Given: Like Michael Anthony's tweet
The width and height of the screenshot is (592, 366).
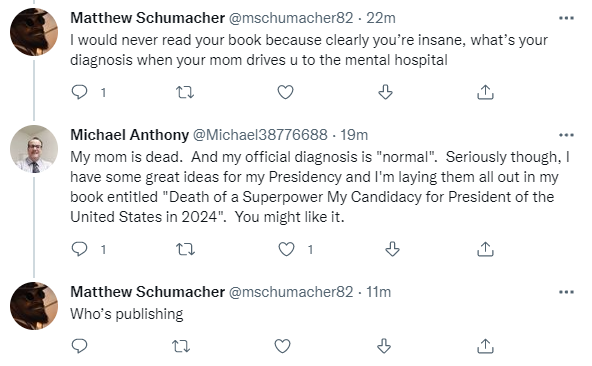Looking at the screenshot, I should coord(286,249).
